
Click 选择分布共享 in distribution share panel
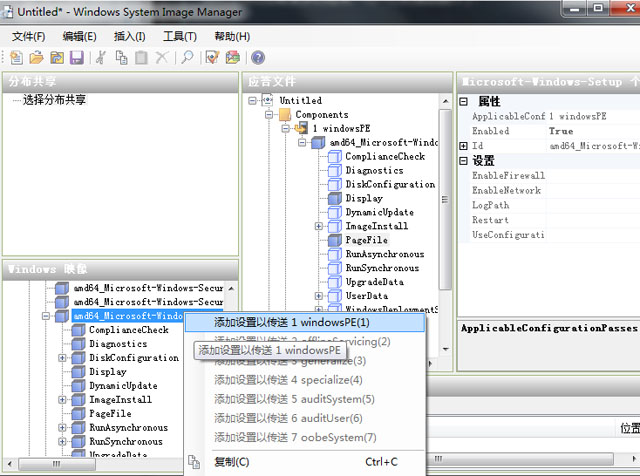(54, 100)
